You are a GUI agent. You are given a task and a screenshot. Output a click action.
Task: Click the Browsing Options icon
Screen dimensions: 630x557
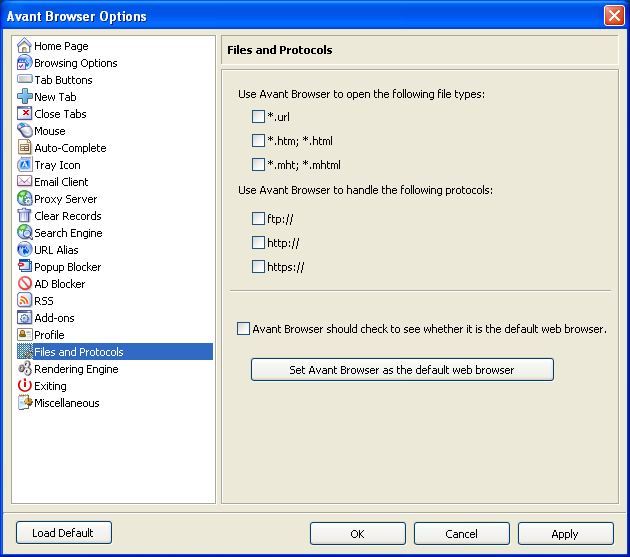pos(24,63)
